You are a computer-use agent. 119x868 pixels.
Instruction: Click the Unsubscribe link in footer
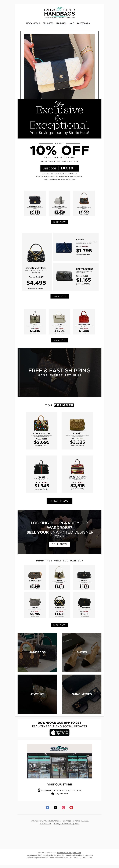click(46, 824)
